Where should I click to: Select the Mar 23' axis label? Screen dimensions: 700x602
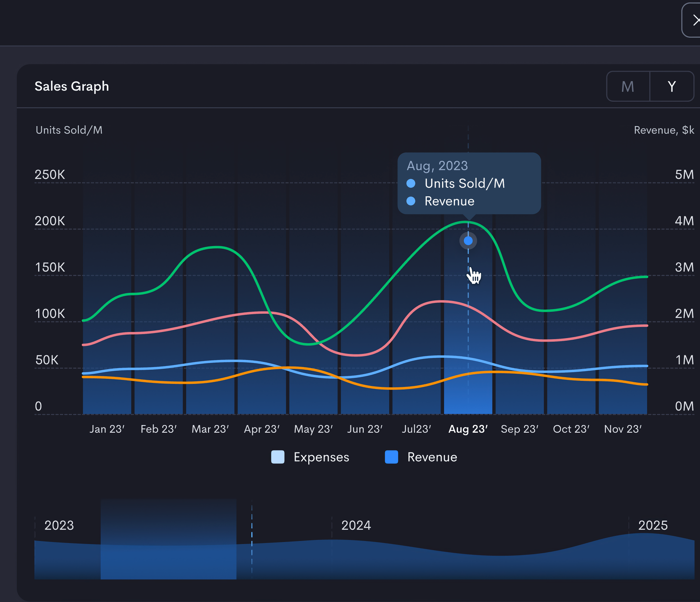[210, 429]
